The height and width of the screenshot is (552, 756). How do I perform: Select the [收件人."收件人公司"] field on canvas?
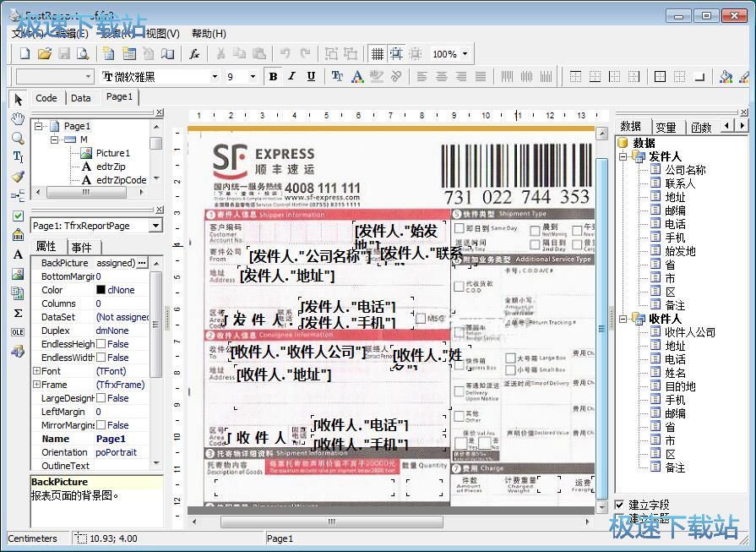298,353
